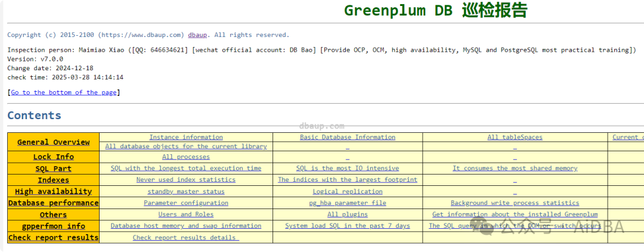This screenshot has width=644, height=252.
Task: Open the Others section link
Action: pyautogui.click(x=54, y=214)
